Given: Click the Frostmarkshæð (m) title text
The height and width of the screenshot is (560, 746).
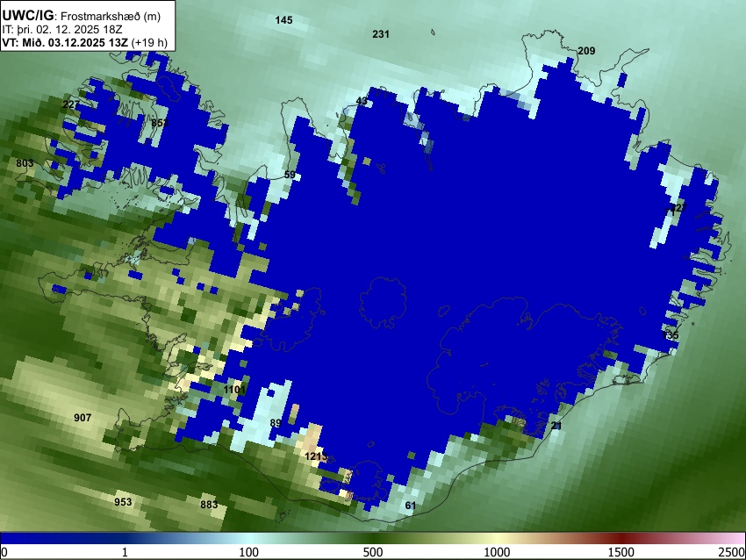Looking at the screenshot, I should coord(111,16).
